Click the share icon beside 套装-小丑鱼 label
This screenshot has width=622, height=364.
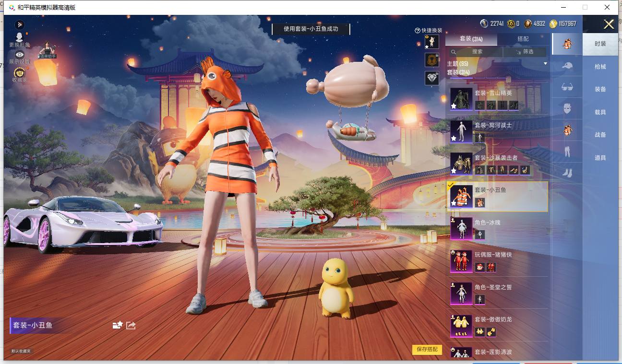click(131, 325)
